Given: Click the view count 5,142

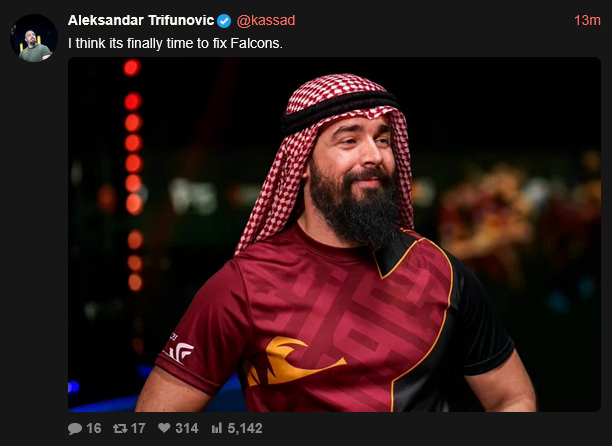Looking at the screenshot, I should [245, 428].
